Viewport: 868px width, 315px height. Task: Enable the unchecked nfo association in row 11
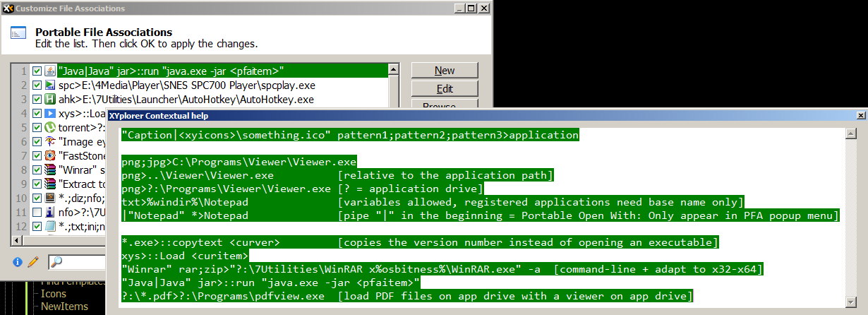(37, 212)
